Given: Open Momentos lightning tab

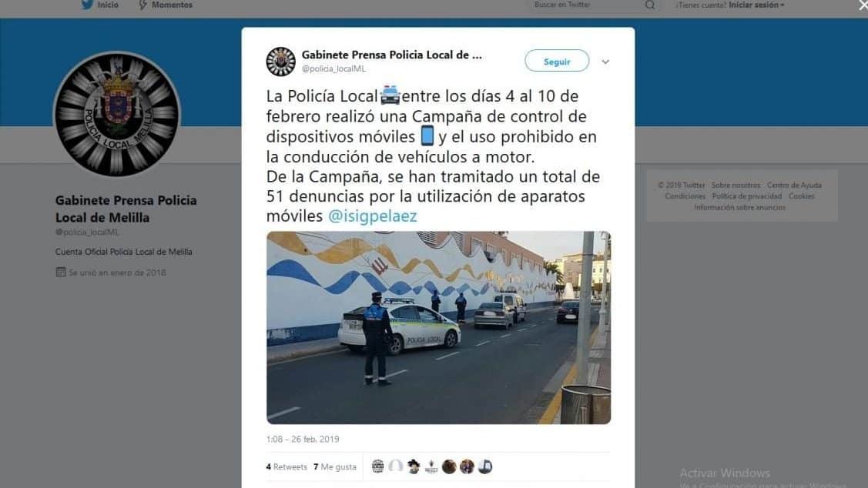Looking at the screenshot, I should coord(165,5).
